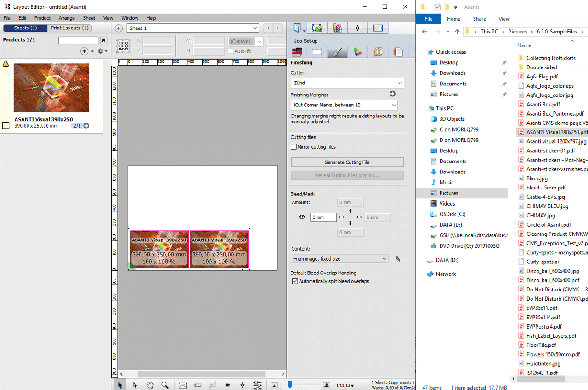The height and width of the screenshot is (390, 588).
Task: Clear the products search with X button
Action: pos(104,40)
